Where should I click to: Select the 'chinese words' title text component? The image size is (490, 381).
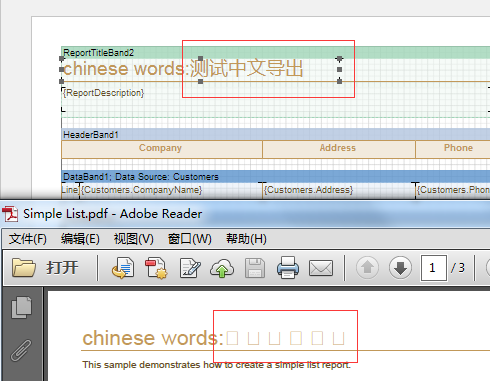coord(200,69)
